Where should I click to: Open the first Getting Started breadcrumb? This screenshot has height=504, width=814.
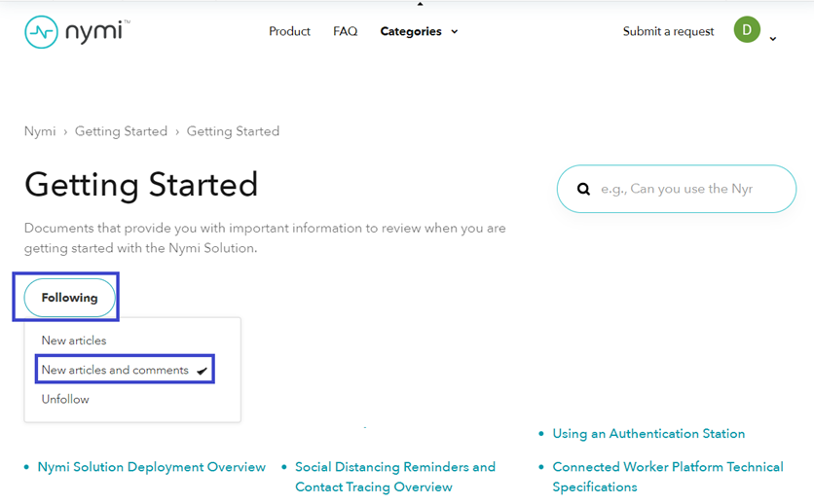click(121, 131)
